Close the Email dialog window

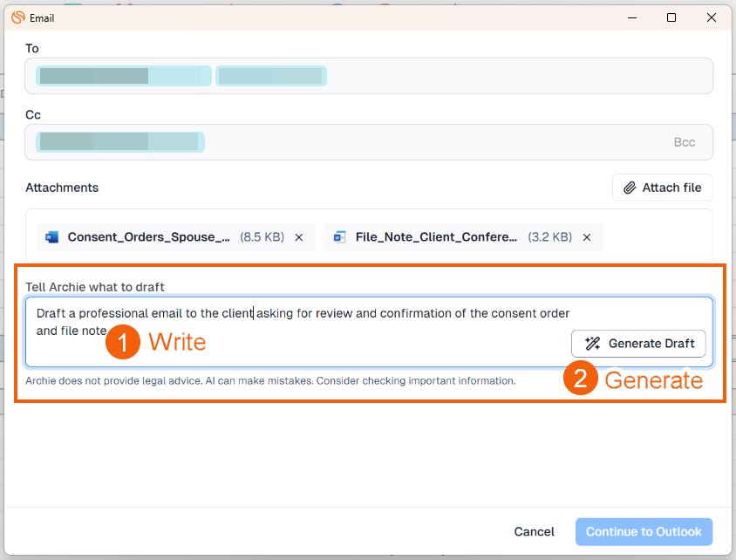712,17
